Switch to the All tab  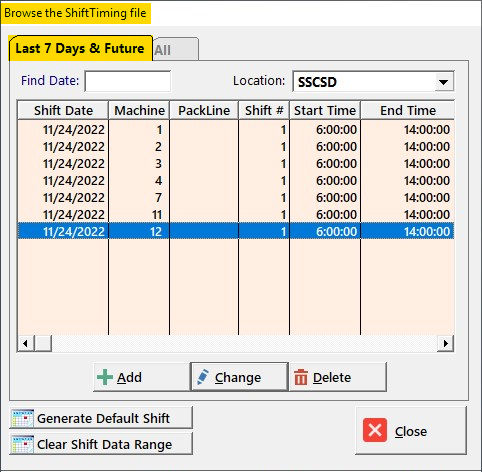click(176, 49)
